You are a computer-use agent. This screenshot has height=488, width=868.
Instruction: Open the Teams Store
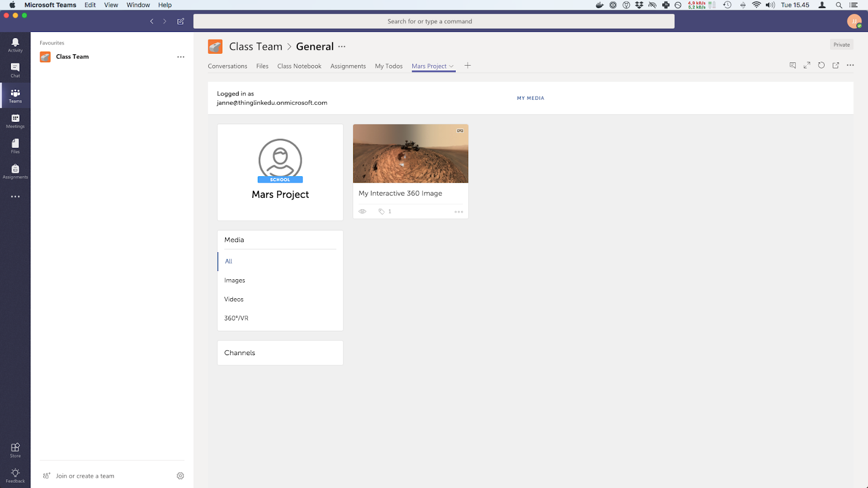pyautogui.click(x=15, y=450)
